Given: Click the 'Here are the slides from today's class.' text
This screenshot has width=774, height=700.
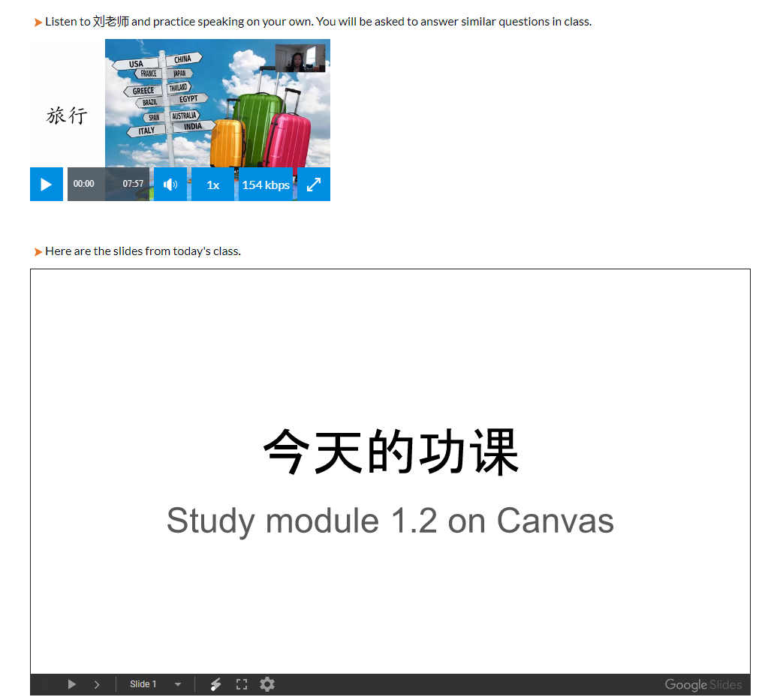Looking at the screenshot, I should (143, 251).
